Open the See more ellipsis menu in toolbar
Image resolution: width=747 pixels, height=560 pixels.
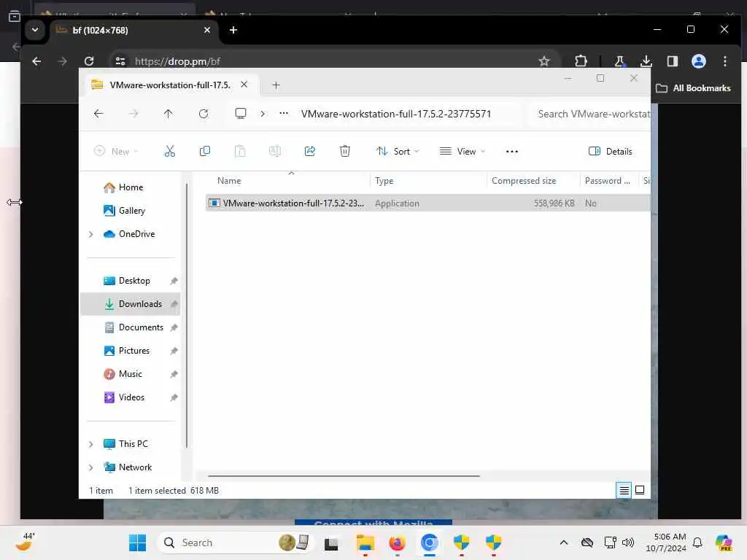(511, 152)
